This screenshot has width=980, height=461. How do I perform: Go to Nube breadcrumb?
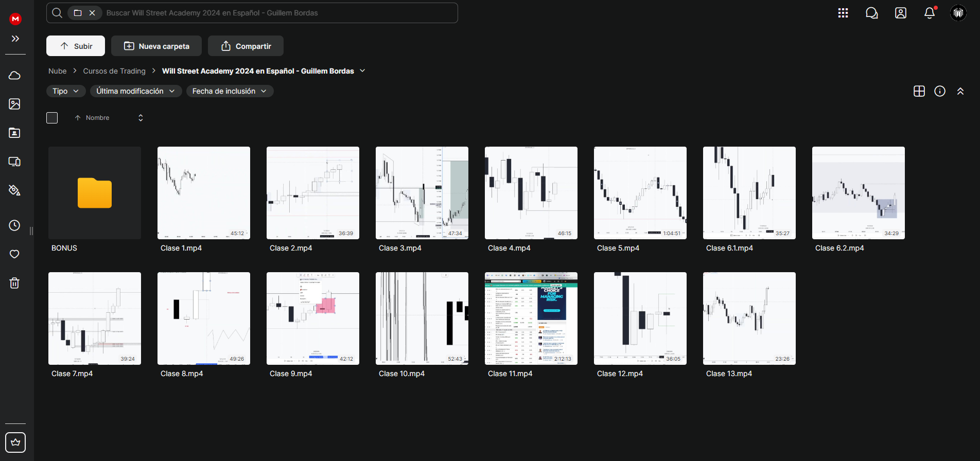(x=58, y=71)
